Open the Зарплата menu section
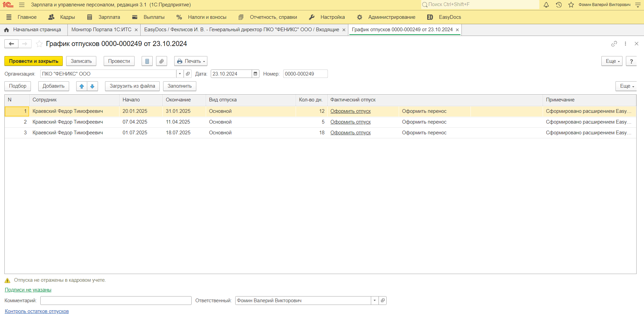 (x=103, y=17)
